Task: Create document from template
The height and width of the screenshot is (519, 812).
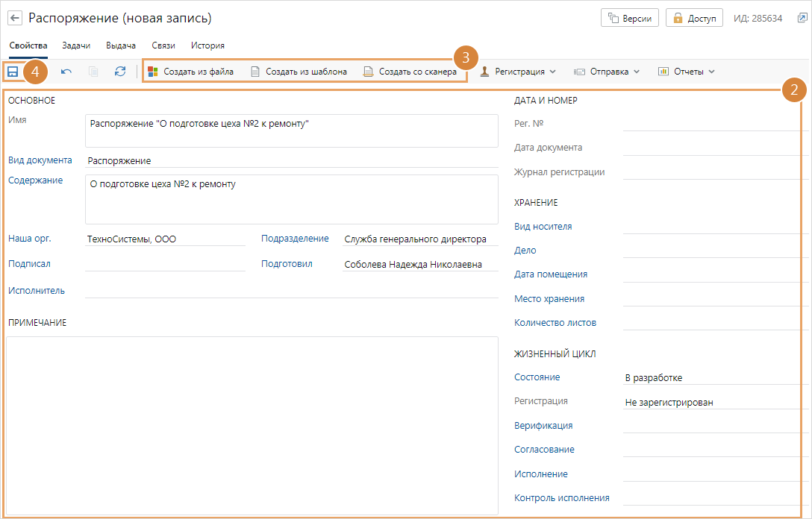Action: coord(298,72)
